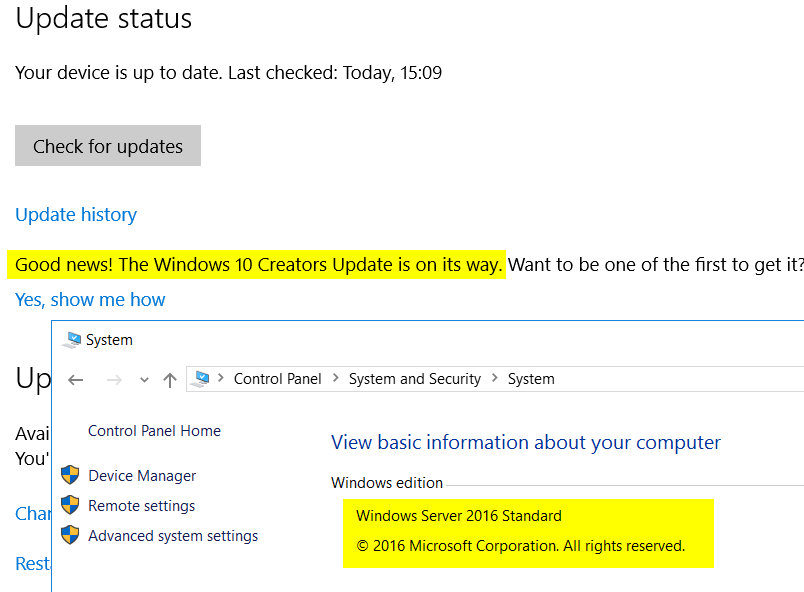
Task: Open Device Manager from the sidebar
Action: click(x=142, y=476)
